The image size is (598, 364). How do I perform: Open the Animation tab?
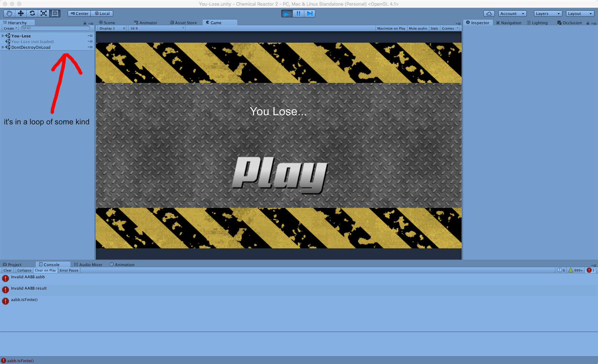(122, 265)
